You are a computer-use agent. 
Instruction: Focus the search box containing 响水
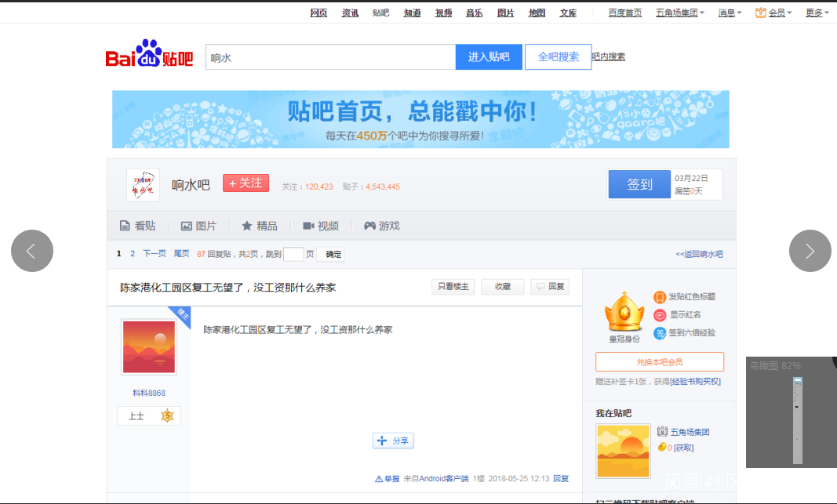[x=330, y=56]
